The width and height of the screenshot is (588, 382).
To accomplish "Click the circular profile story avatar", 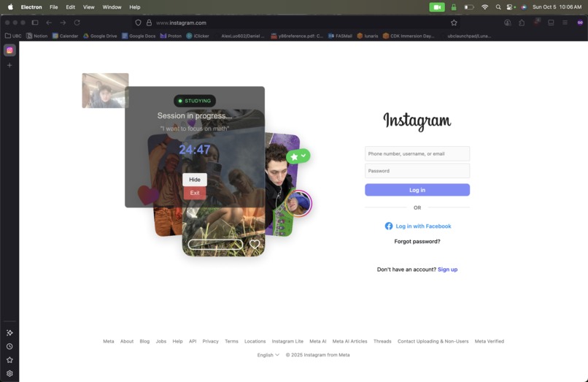I will click(x=298, y=204).
